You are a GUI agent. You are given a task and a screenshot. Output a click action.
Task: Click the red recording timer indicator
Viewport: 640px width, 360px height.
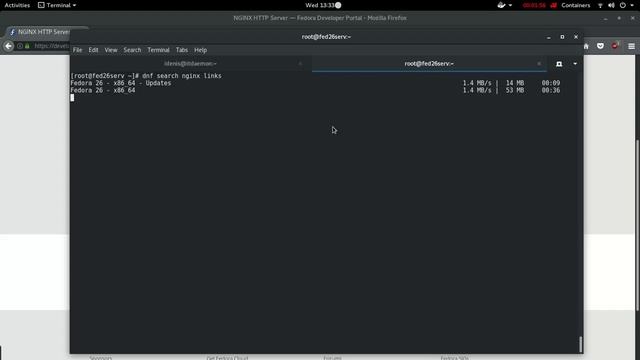point(534,5)
